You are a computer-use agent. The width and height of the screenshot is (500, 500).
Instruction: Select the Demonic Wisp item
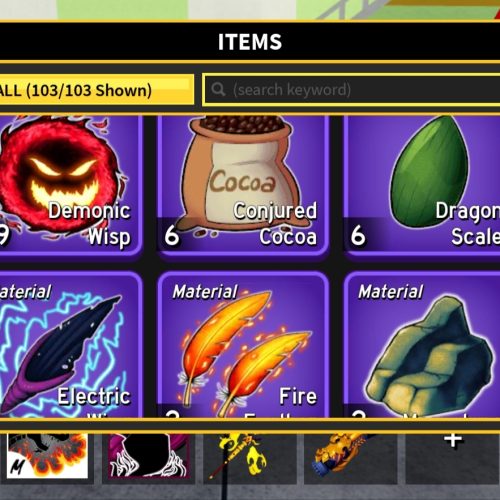click(70, 185)
